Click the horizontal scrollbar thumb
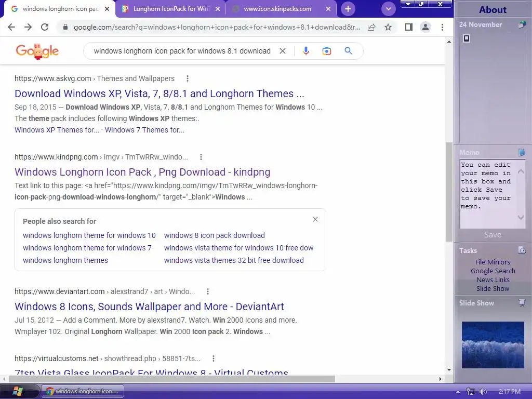This screenshot has height=399, width=532. tap(171, 379)
